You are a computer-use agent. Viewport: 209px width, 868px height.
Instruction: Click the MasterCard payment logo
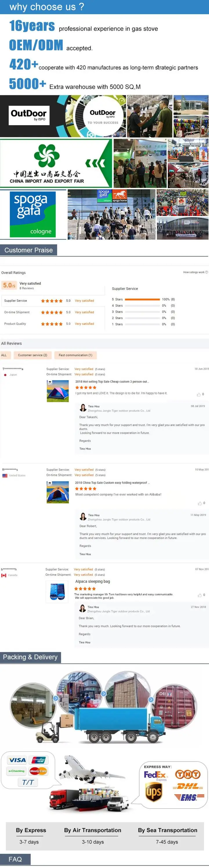[x=38, y=771]
